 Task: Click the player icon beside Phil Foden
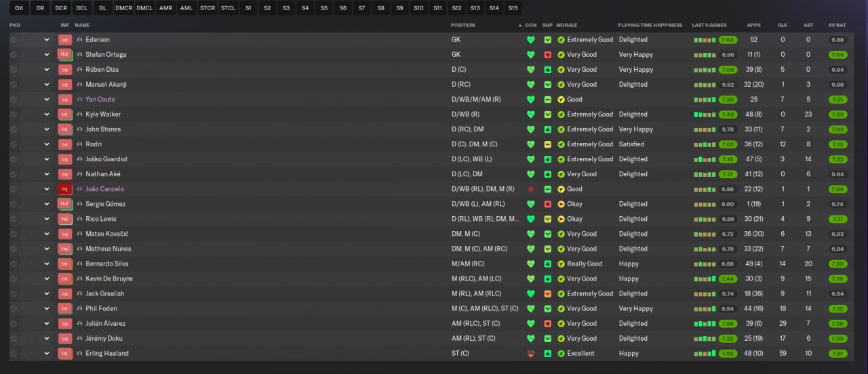79,309
